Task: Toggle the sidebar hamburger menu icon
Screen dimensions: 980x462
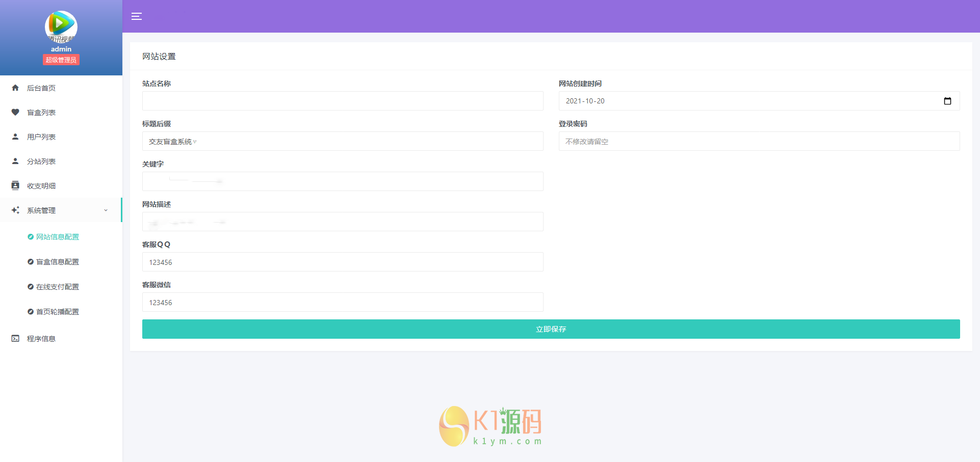Action: click(x=137, y=16)
